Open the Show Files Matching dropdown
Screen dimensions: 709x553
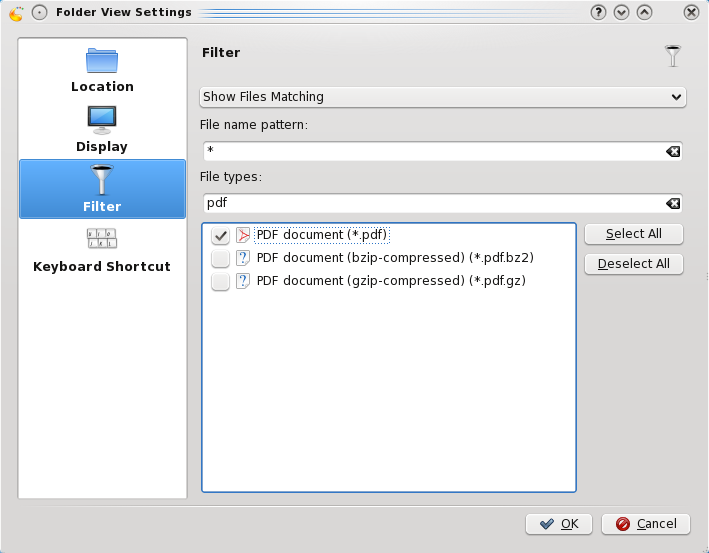[441, 97]
